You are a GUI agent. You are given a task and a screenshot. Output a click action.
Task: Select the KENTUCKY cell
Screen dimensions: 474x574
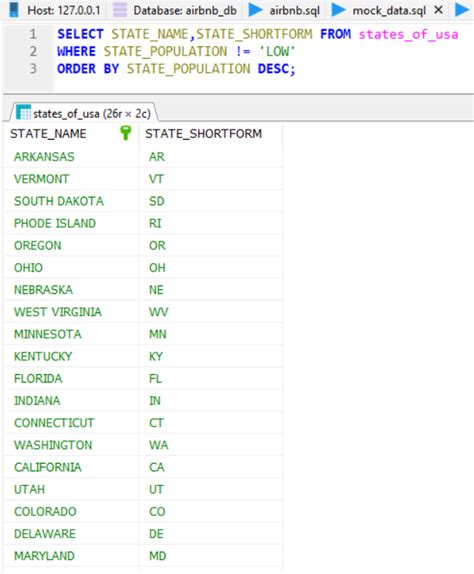point(71,356)
